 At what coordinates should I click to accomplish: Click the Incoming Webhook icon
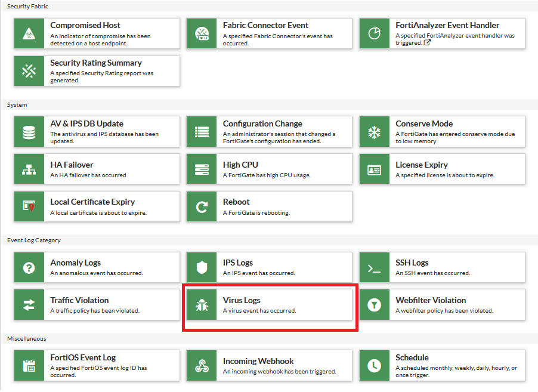click(202, 366)
